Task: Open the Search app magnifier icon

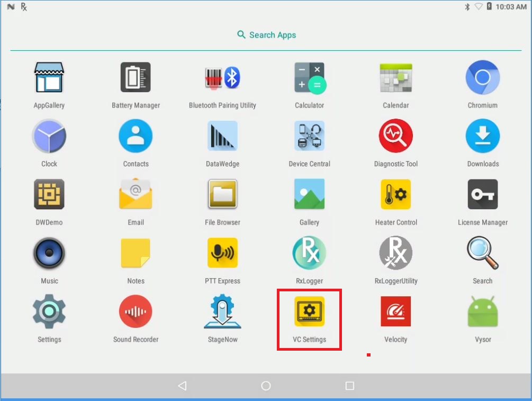Action: coord(482,253)
